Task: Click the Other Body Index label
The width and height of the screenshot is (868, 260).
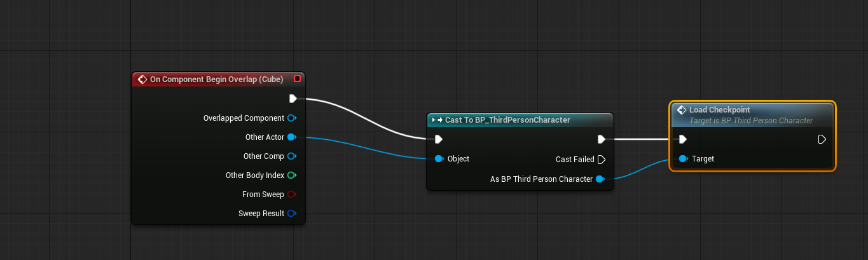Action: click(255, 175)
